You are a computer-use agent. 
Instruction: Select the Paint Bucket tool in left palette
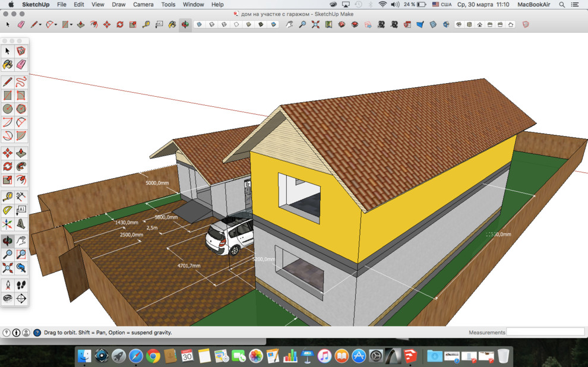(x=8, y=64)
